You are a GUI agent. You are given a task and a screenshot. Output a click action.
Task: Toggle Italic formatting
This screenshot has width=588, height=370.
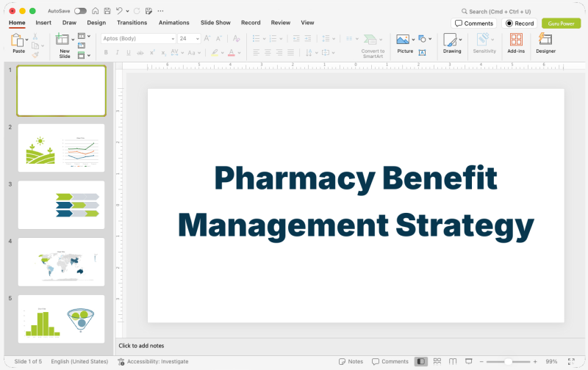click(118, 52)
